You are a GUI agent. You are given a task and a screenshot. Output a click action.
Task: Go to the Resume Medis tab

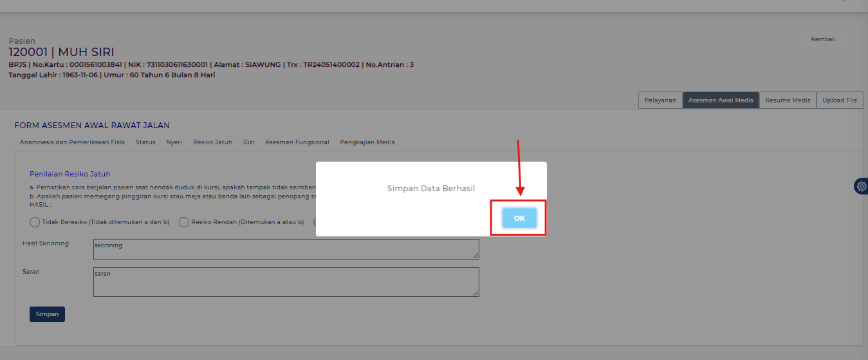coord(788,100)
